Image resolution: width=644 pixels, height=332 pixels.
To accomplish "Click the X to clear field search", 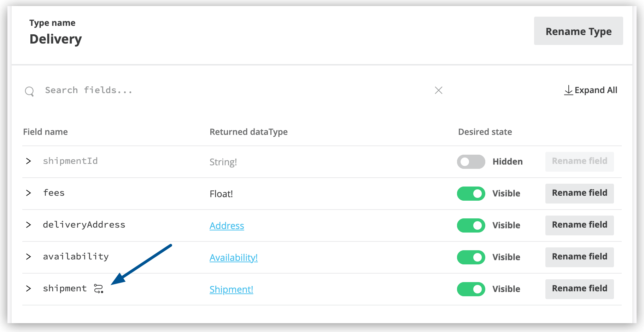I will click(438, 90).
